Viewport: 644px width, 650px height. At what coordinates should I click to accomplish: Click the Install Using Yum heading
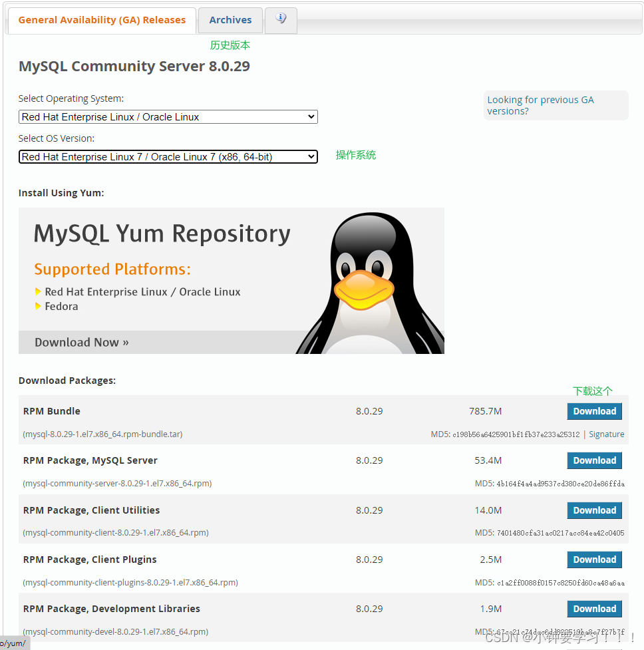pos(61,193)
